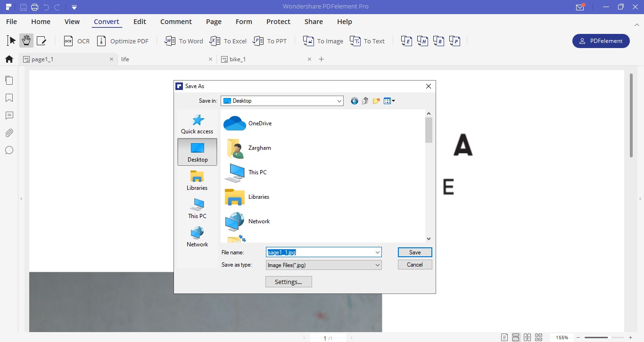Open the Page ribbon tab
This screenshot has width=644, height=342.
214,22
